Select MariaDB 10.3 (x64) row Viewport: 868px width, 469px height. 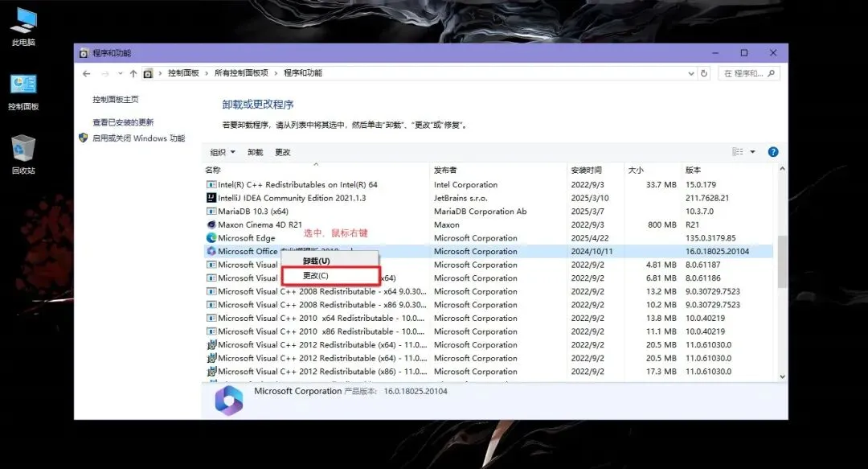pyautogui.click(x=489, y=212)
